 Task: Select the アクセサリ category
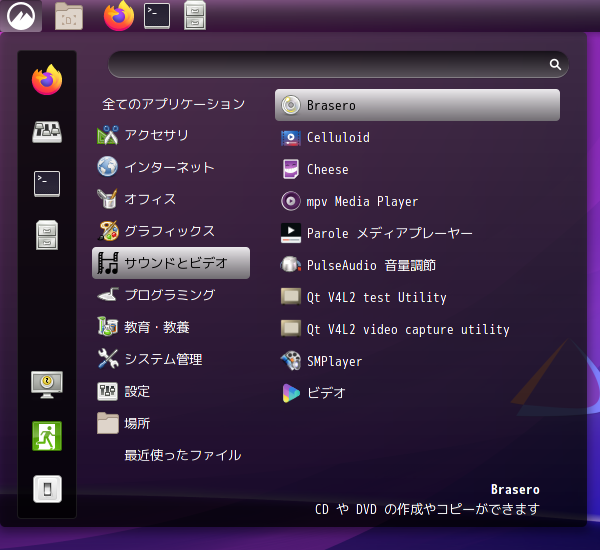point(171,135)
